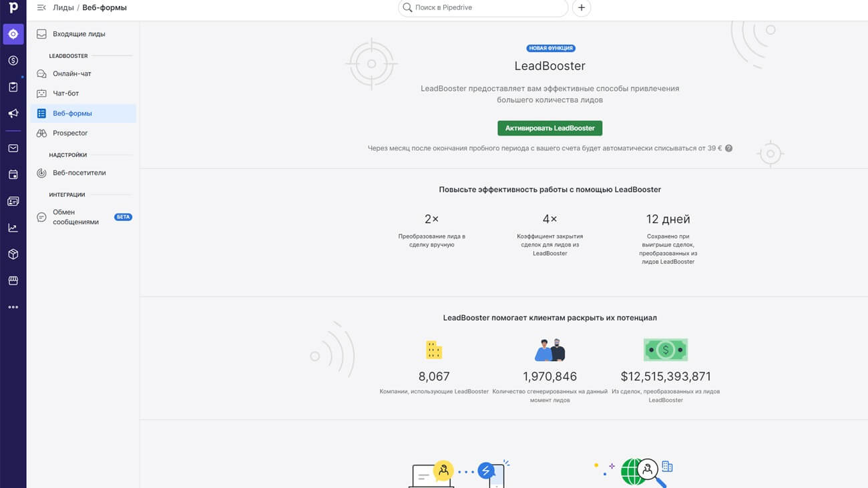Viewport: 868px width, 488px height.
Task: Click the Лиды breadcrumb link
Action: [63, 8]
